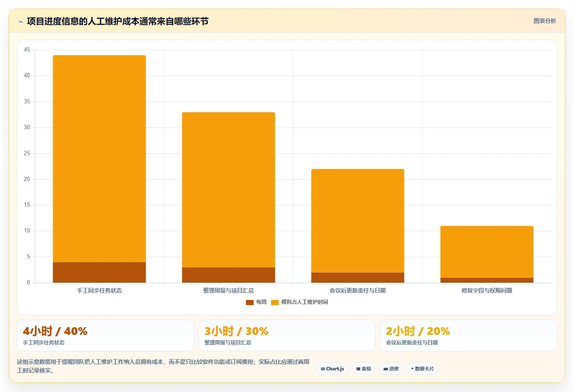Viewport: 574px width, 392px height.
Task: Click the y-axis value 5
Action: pos(29,257)
